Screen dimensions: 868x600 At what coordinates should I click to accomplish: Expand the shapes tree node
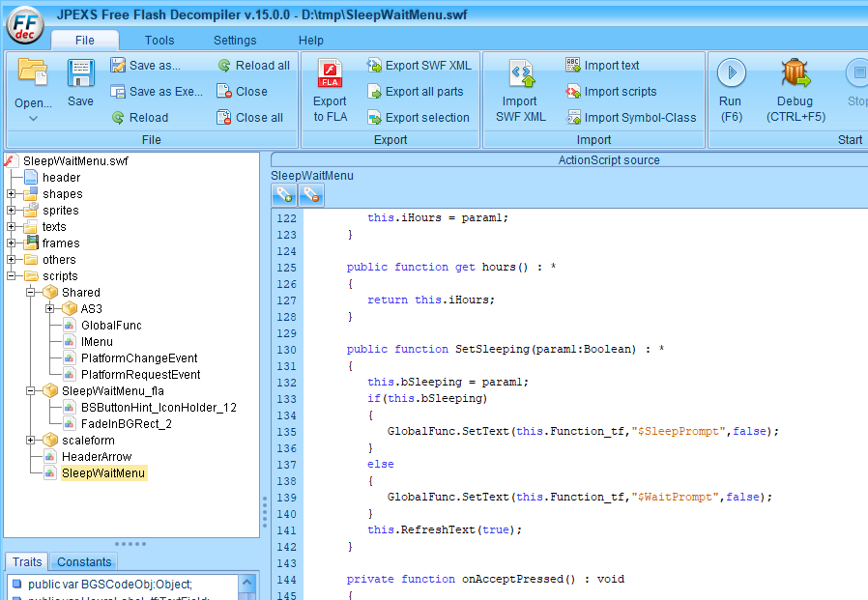pyautogui.click(x=11, y=194)
